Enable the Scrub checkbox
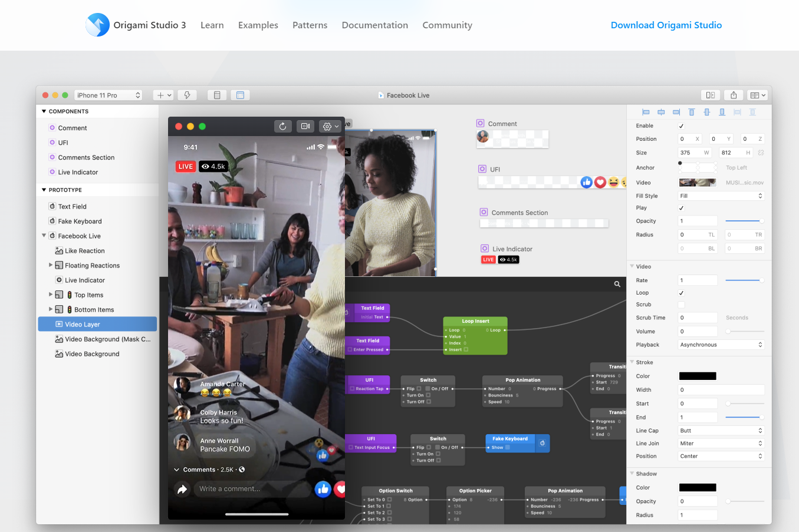 681,305
